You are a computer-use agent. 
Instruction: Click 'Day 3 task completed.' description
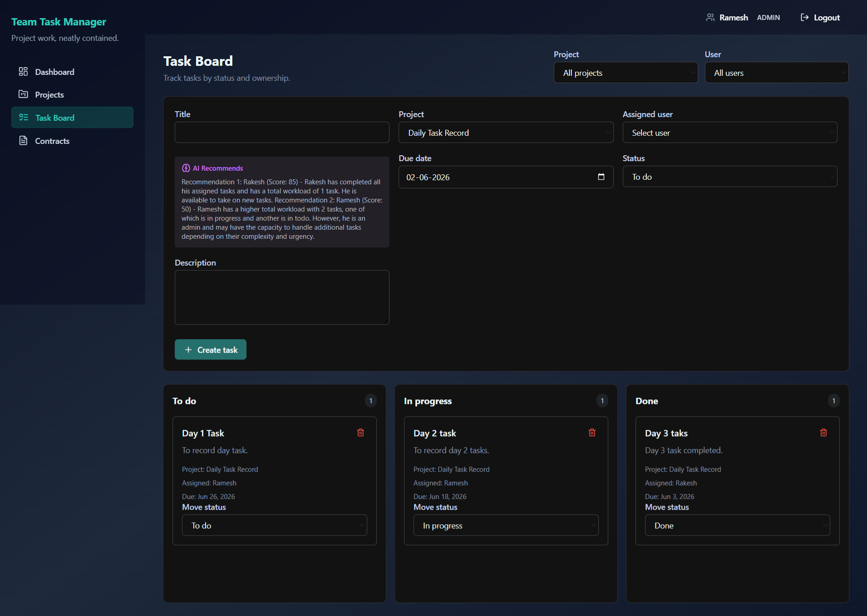pos(684,450)
